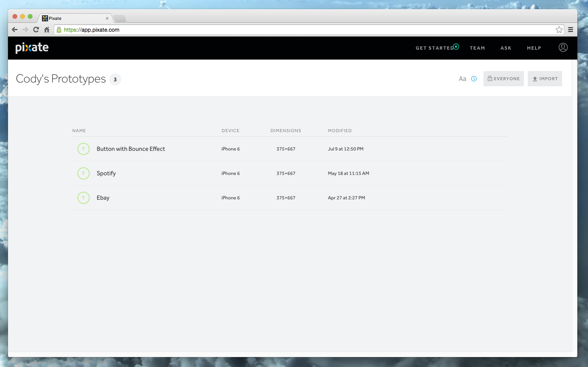The width and height of the screenshot is (588, 367).
Task: Open the Spotify prototype
Action: 106,173
